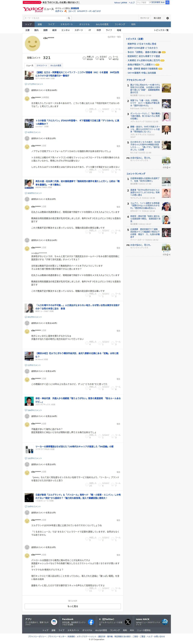
Task: Select the スポーツ category
Action: (x=79, y=30)
